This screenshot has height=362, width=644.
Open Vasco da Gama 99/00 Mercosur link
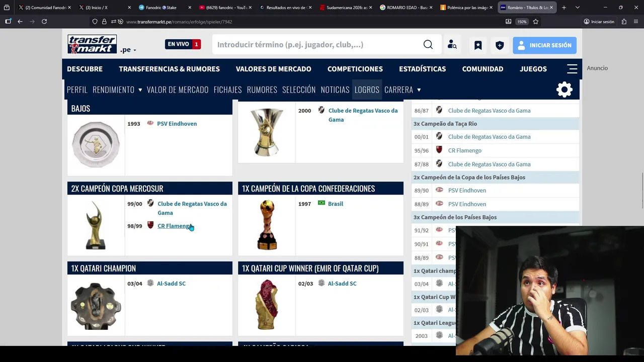(x=192, y=208)
